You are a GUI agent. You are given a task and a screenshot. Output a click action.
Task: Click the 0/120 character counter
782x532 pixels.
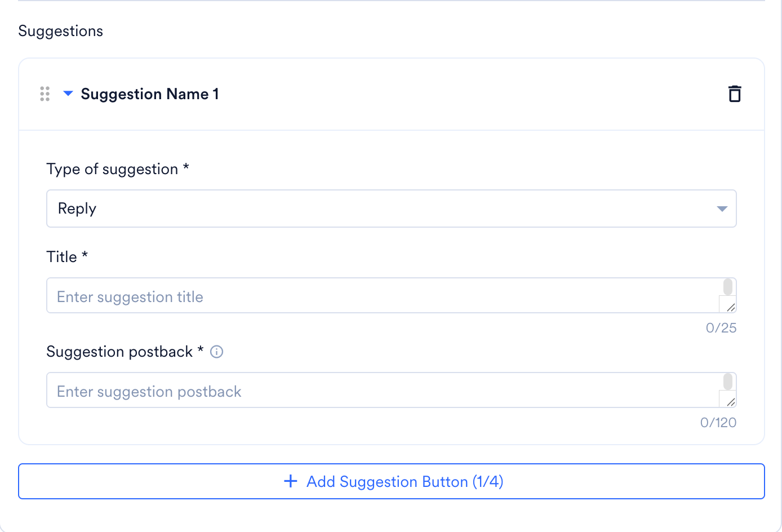click(718, 423)
